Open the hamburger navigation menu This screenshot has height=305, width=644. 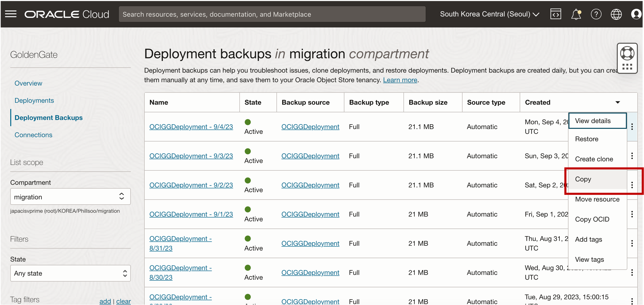pyautogui.click(x=11, y=14)
